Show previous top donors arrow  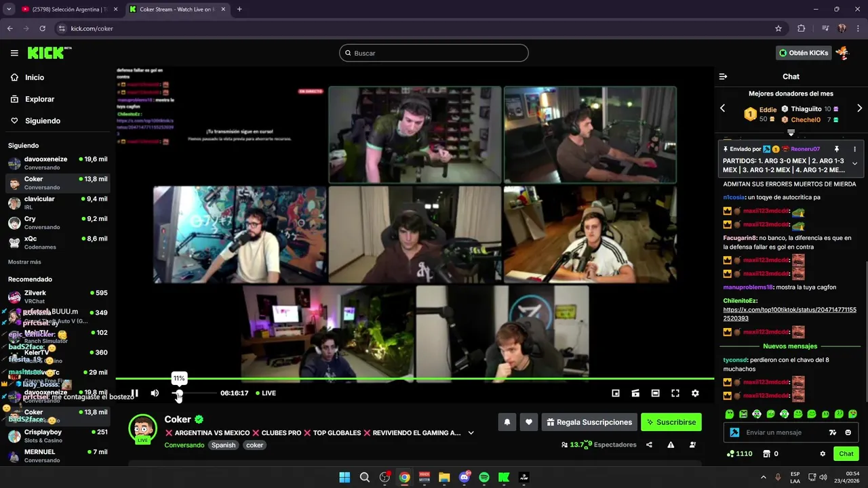click(722, 108)
